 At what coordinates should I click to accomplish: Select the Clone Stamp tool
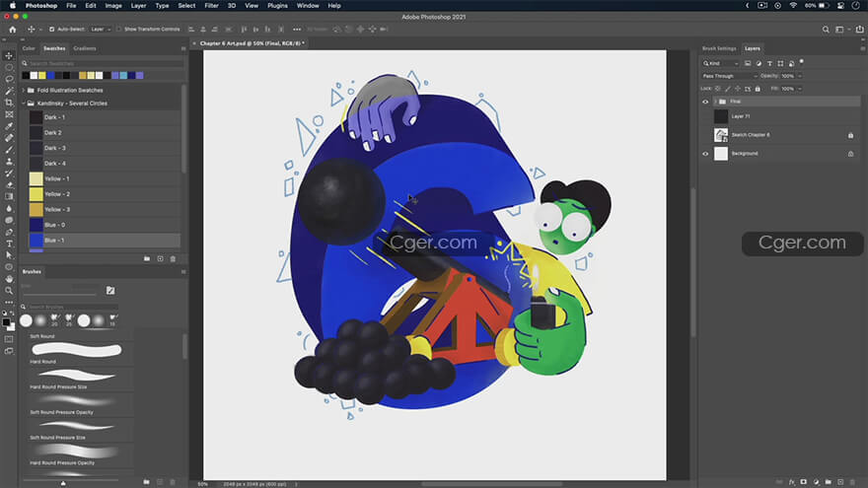click(9, 162)
